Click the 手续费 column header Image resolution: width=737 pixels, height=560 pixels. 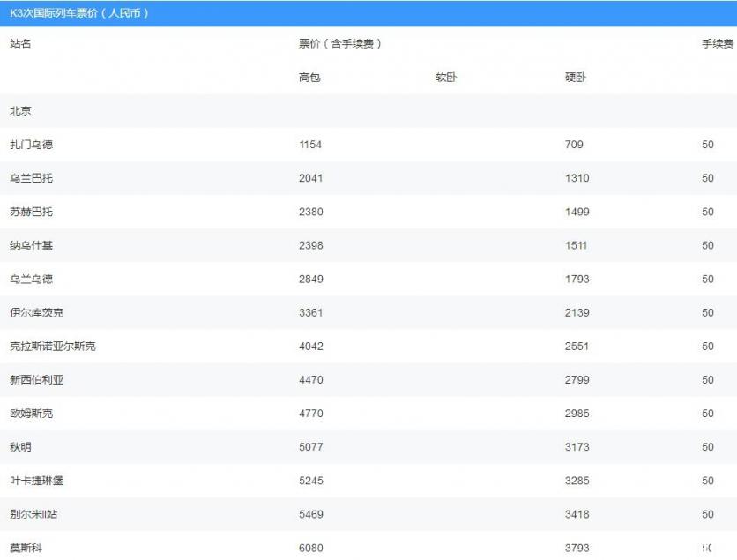coord(718,44)
